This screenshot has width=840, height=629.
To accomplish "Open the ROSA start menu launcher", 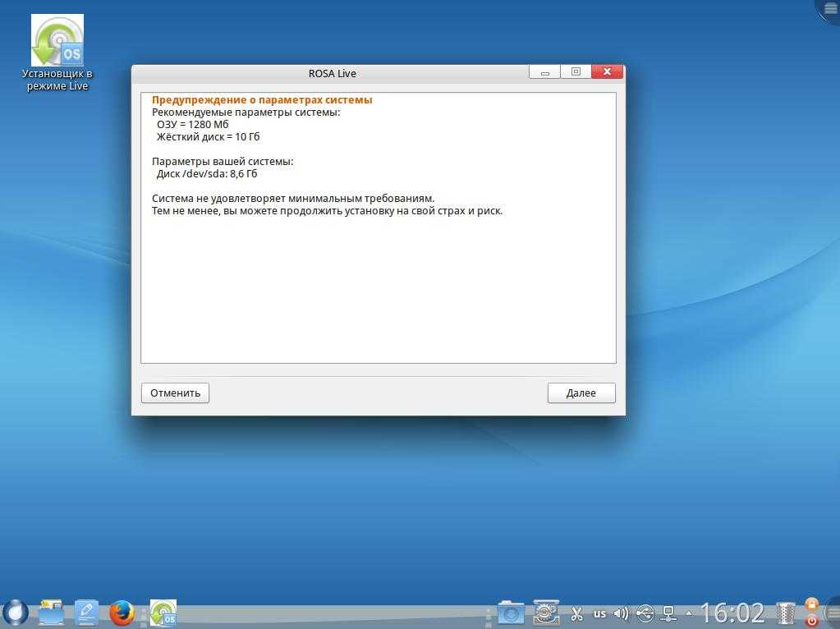I will tap(15, 612).
